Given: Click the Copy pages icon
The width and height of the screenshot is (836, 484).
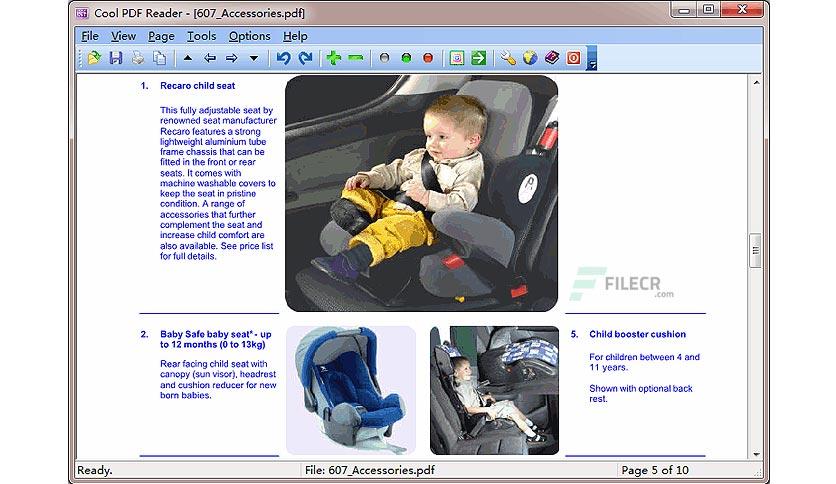Looking at the screenshot, I should (159, 58).
